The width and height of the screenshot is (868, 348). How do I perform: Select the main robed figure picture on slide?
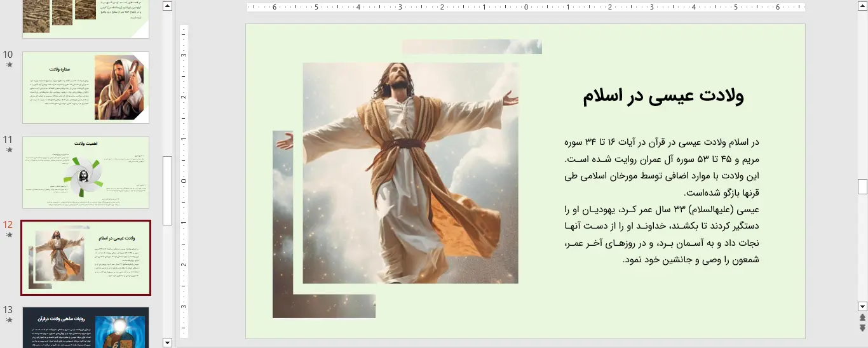(x=410, y=173)
